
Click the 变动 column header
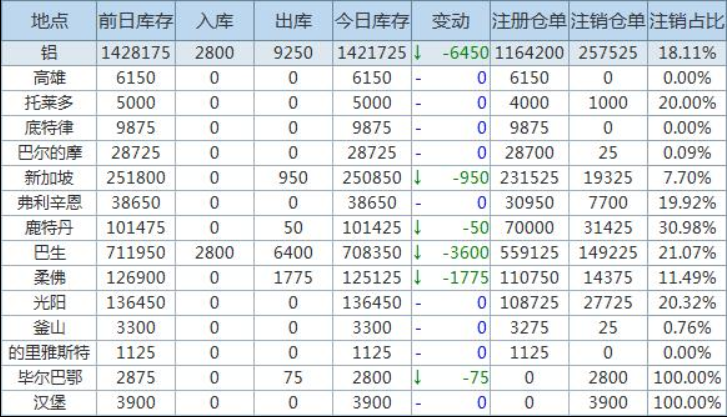pyautogui.click(x=449, y=20)
